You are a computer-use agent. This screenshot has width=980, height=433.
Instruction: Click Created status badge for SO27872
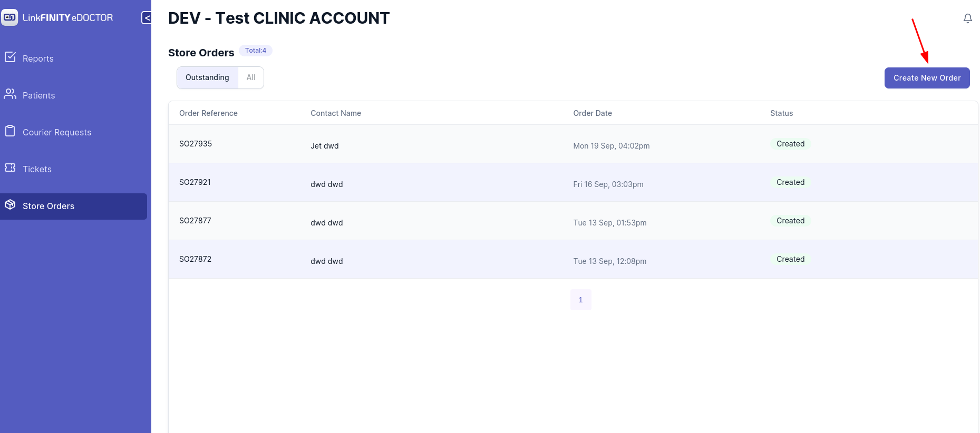tap(790, 259)
